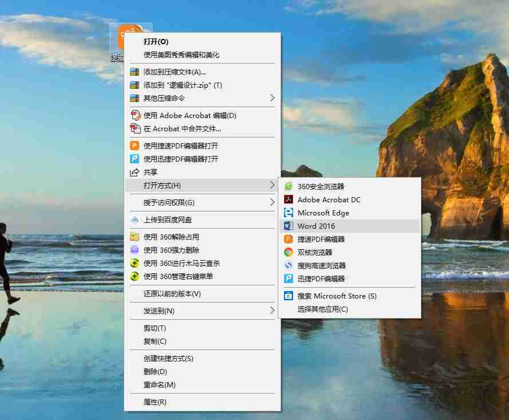Click the archive icon beside 添加到 "逻辑设计.zip"

click(135, 85)
